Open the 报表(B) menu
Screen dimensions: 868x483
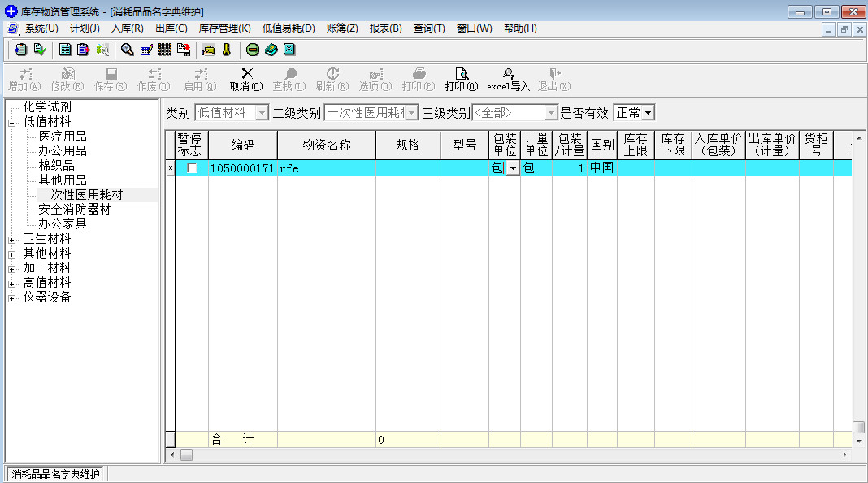385,28
